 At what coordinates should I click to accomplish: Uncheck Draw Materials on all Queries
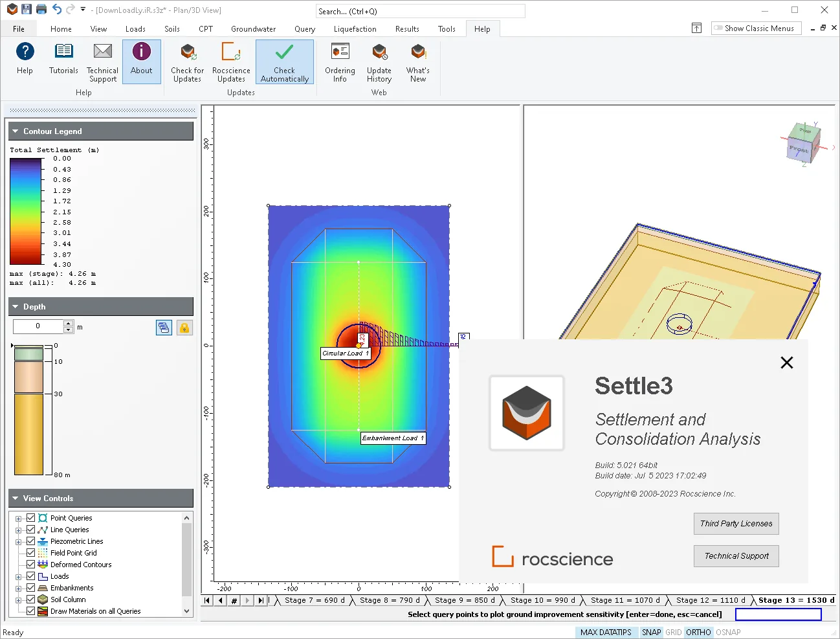pyautogui.click(x=30, y=611)
